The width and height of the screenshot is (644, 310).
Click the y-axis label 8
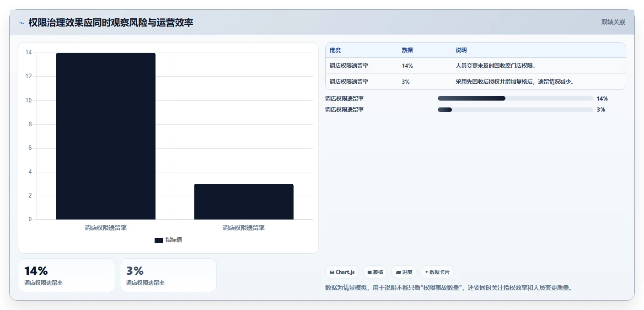(x=30, y=124)
